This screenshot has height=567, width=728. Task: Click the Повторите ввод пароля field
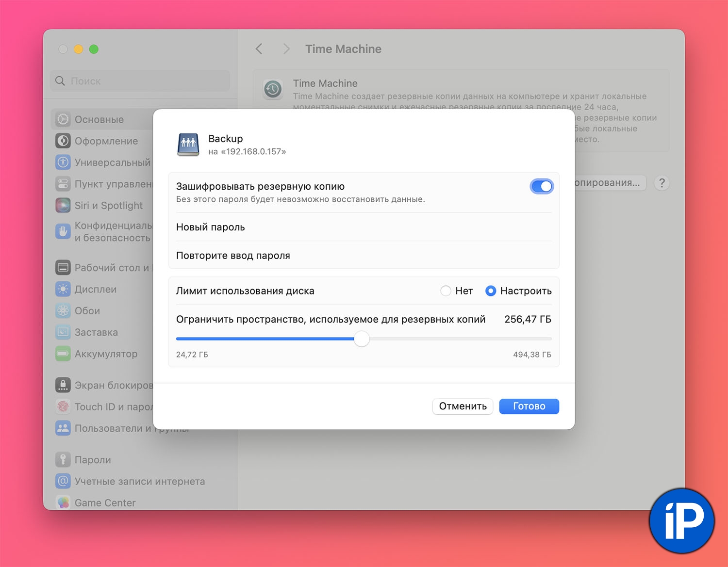click(364, 255)
